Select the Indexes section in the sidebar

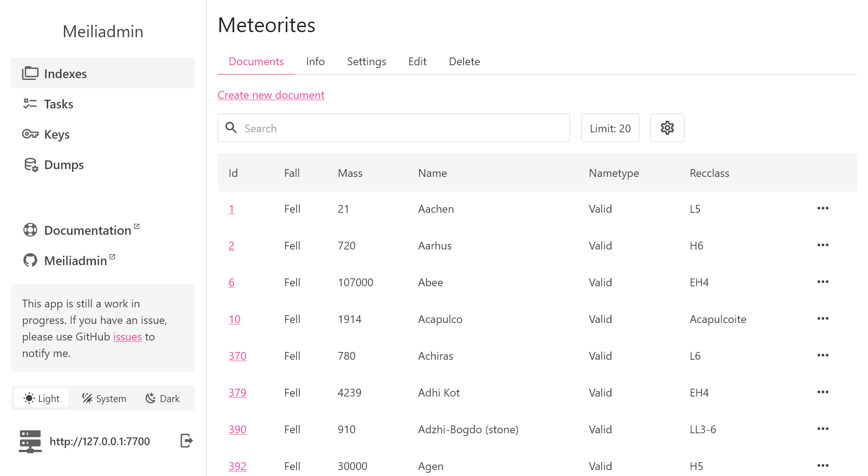click(x=65, y=73)
